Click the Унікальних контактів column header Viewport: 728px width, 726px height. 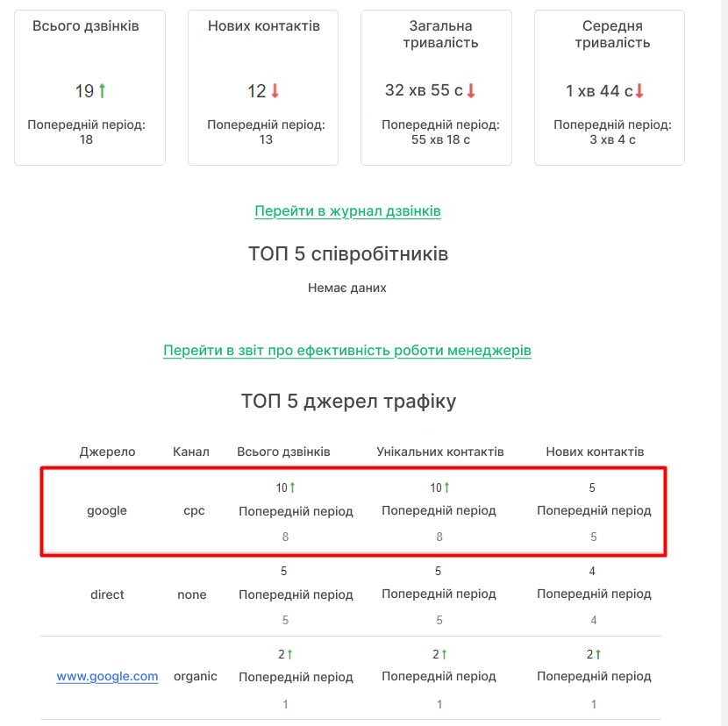[x=440, y=452]
